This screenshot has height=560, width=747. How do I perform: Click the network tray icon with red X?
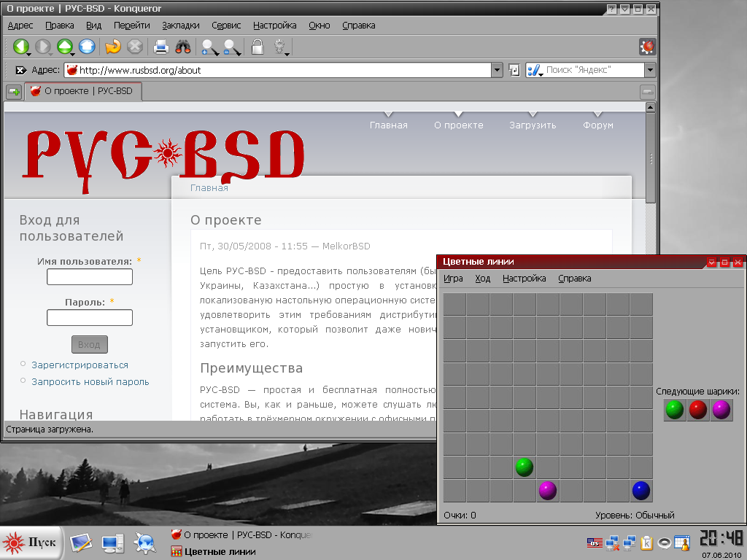(612, 542)
